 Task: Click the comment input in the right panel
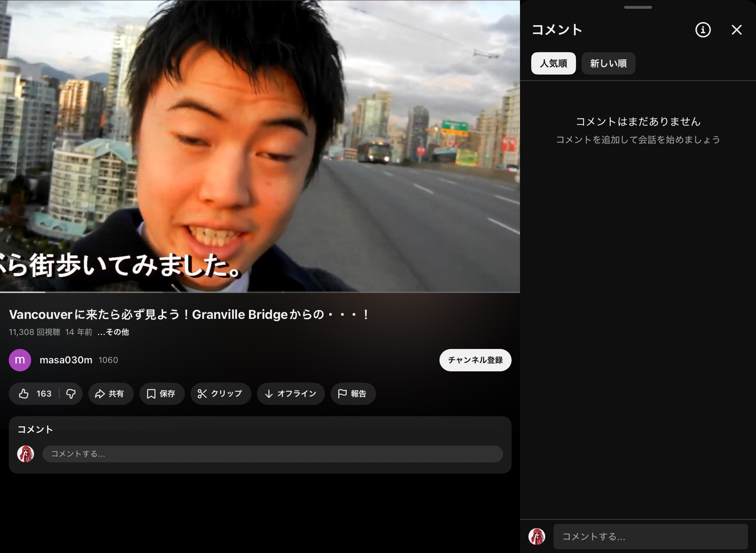tap(650, 536)
